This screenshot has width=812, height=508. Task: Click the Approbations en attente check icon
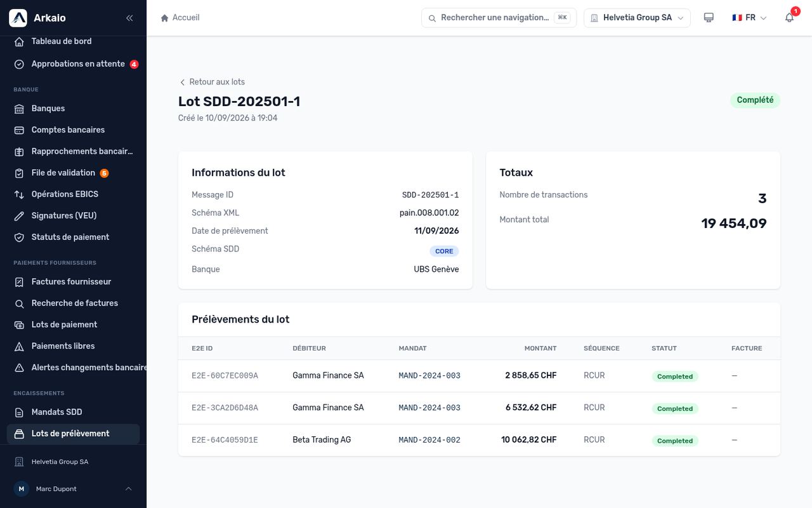tap(19, 64)
